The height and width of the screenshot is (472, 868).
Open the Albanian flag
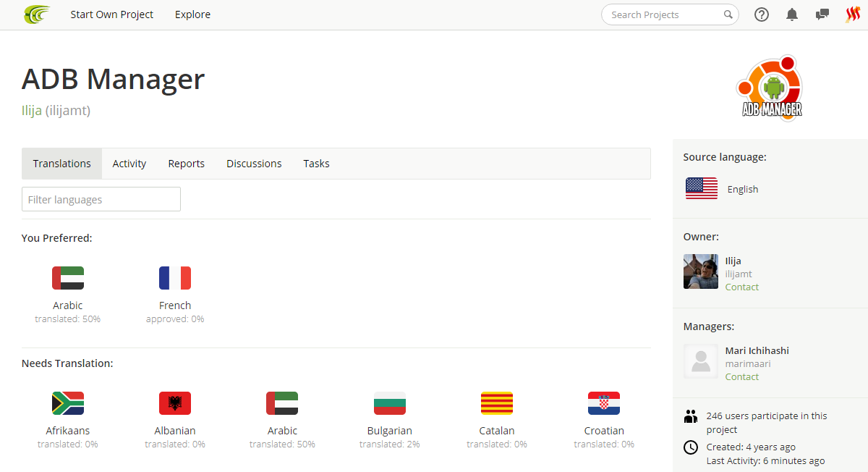point(175,403)
